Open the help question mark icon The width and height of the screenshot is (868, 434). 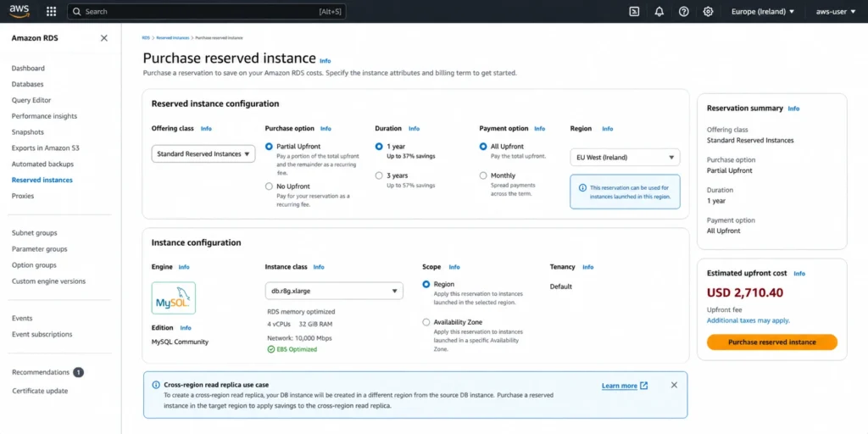684,12
